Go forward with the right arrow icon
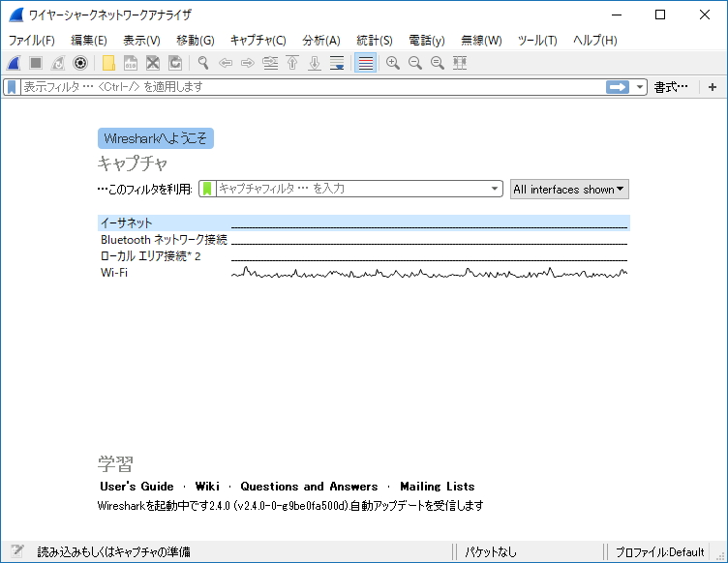The height and width of the screenshot is (563, 728). 248,63
